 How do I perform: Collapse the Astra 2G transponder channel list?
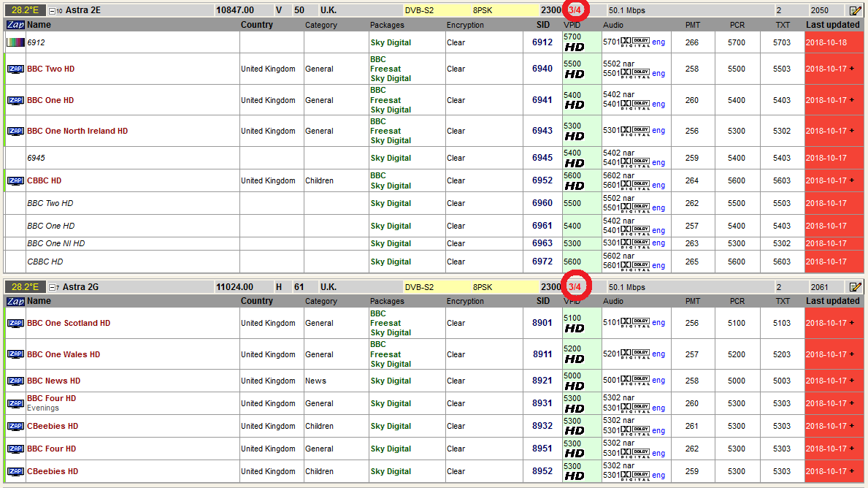pyautogui.click(x=52, y=288)
